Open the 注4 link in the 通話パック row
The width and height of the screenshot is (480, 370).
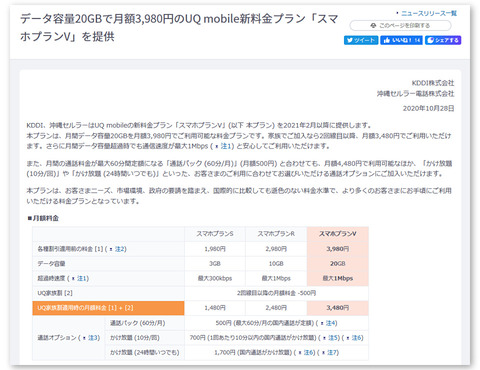click(x=331, y=323)
